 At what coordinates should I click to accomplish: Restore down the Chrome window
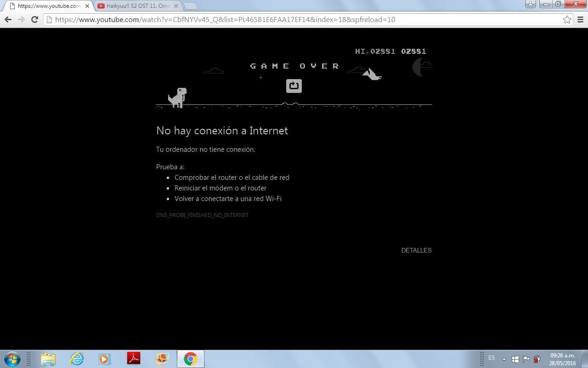[x=558, y=4]
